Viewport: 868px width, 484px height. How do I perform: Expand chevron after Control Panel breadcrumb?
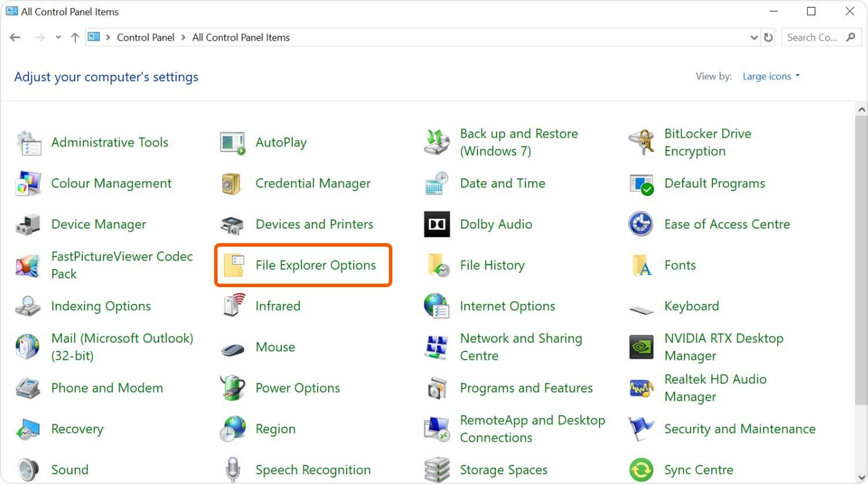[x=183, y=38]
